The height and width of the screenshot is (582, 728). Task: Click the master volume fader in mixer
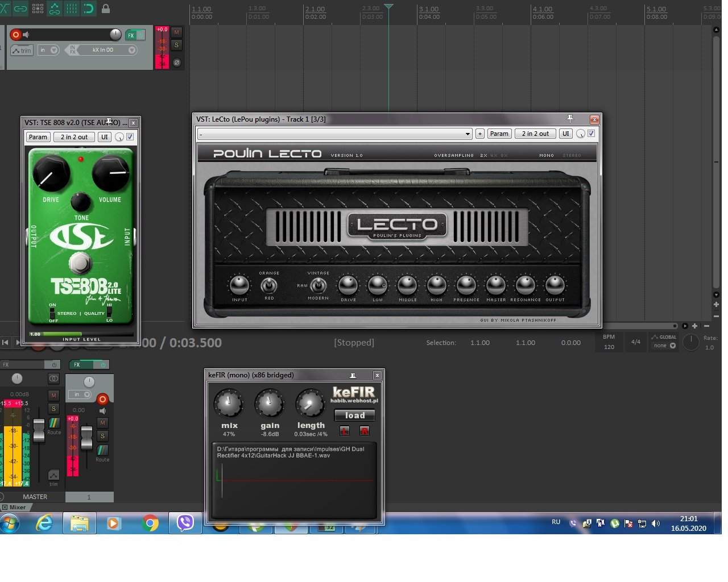39,430
